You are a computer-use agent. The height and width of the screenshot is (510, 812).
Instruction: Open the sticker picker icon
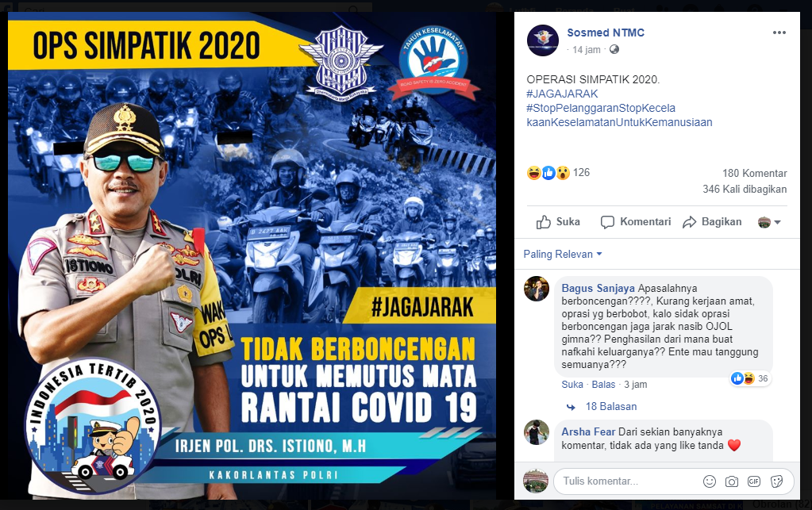click(x=776, y=481)
